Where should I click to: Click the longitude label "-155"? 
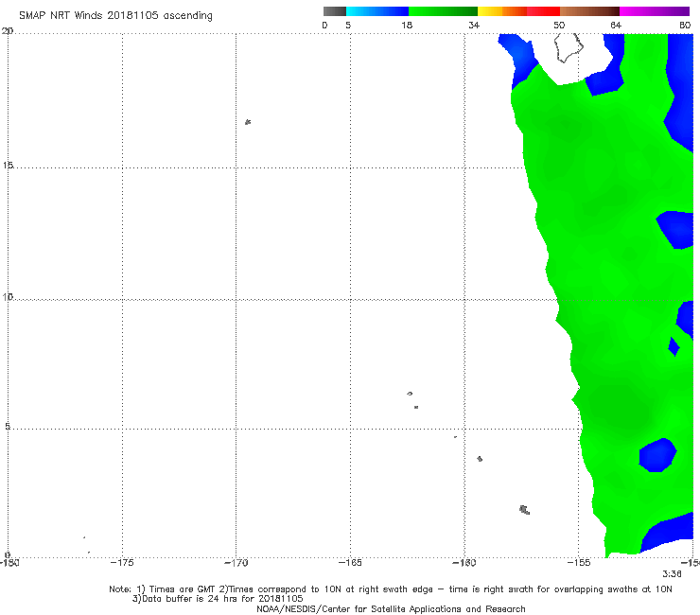[x=579, y=563]
